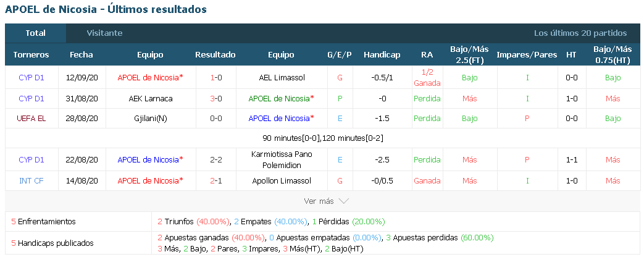The image size is (644, 257).
Task: Click INT CF tournament link
Action: click(31, 180)
